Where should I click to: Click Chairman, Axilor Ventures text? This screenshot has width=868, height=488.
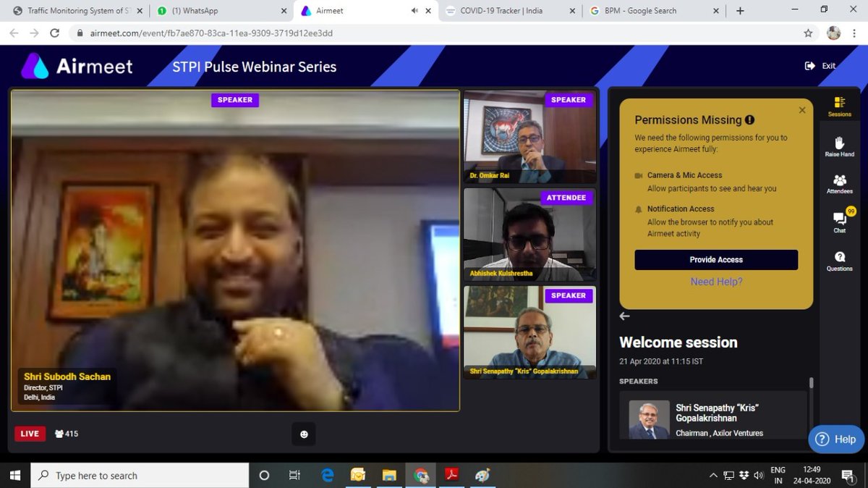pyautogui.click(x=719, y=433)
